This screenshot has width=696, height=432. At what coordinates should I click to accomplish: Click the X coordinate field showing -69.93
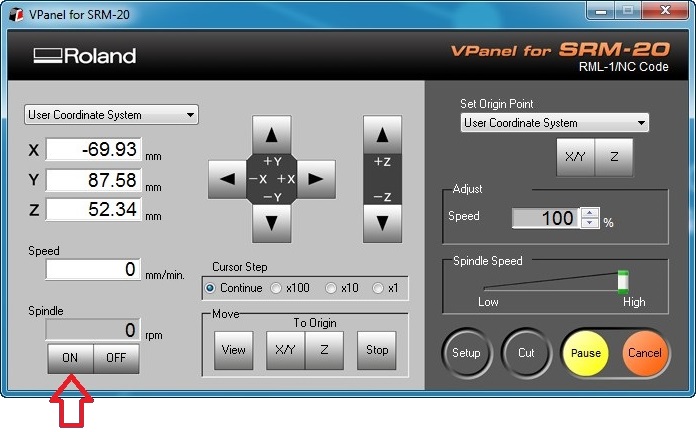click(x=94, y=149)
